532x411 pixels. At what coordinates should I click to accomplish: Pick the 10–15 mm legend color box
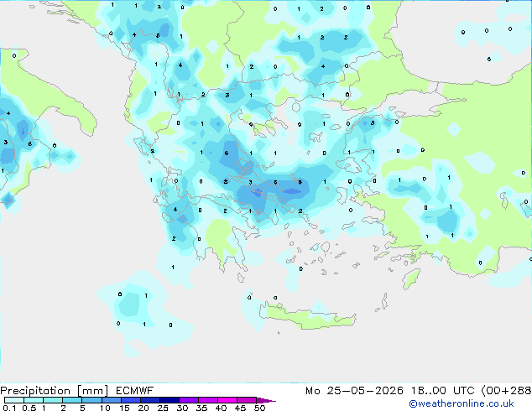tap(111, 400)
